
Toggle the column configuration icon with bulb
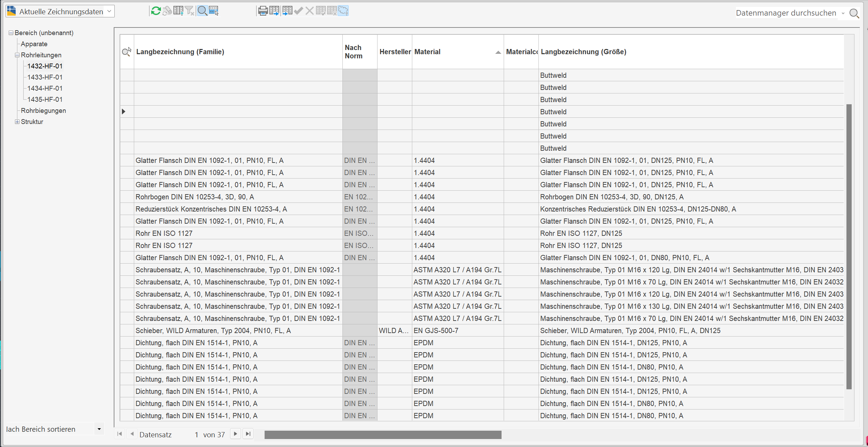click(178, 11)
